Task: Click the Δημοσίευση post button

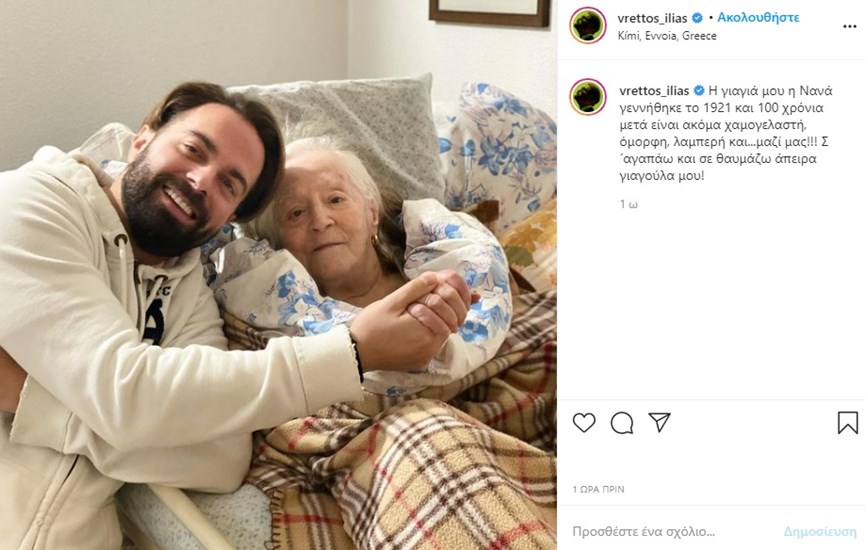Action: 820,532
